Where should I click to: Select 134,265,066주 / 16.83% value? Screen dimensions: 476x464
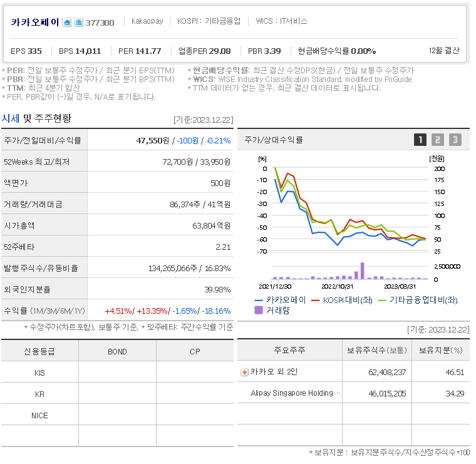click(x=189, y=268)
